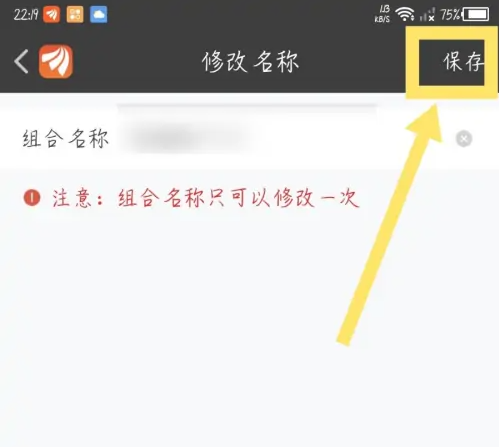Open the orange app notification in status bar

coord(52,15)
